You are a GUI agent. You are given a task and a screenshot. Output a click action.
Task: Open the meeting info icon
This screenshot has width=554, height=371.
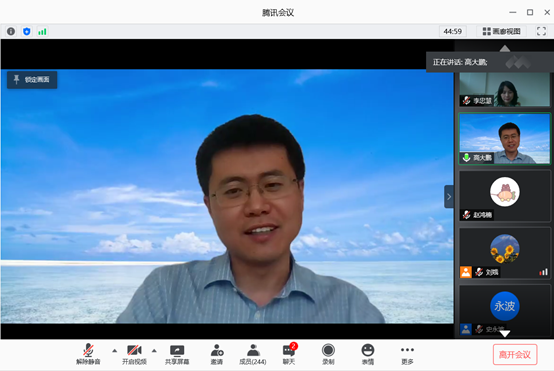pos(11,31)
